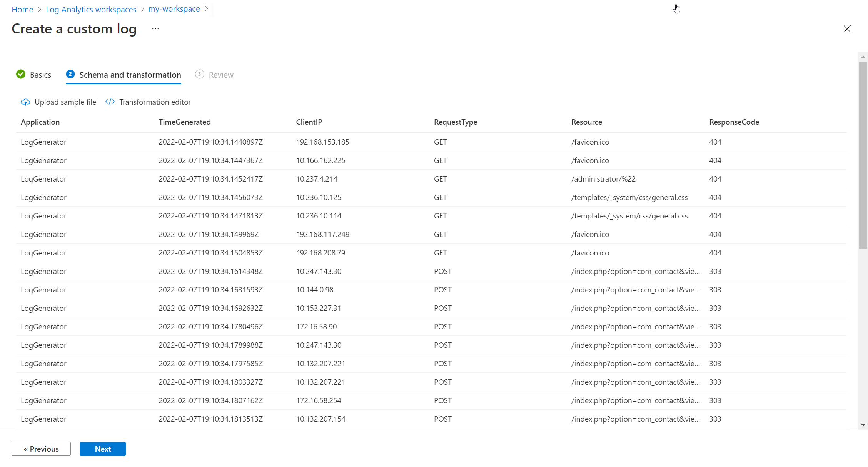Viewport: 868px width, 467px height.
Task: Sort by the ResponseCode column header
Action: pyautogui.click(x=734, y=122)
